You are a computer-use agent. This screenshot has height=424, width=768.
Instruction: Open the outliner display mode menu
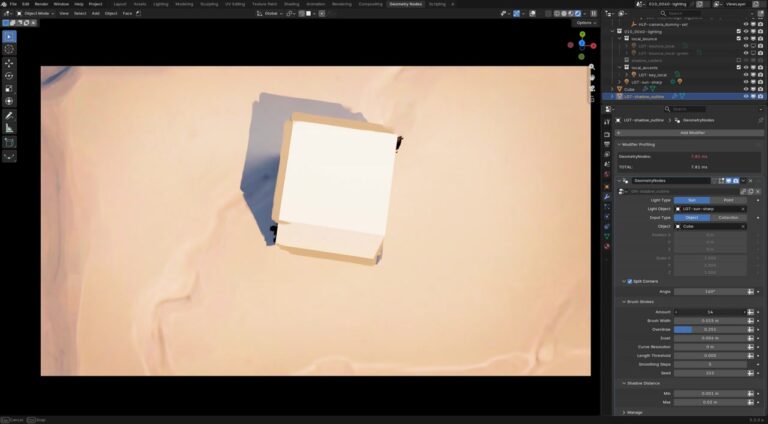tap(623, 14)
